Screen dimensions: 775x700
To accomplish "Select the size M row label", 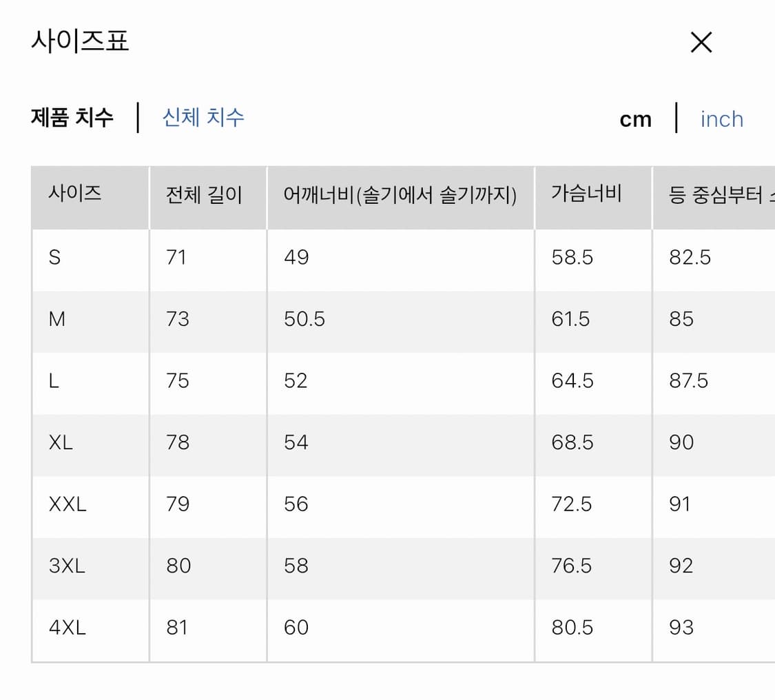I will pos(57,319).
